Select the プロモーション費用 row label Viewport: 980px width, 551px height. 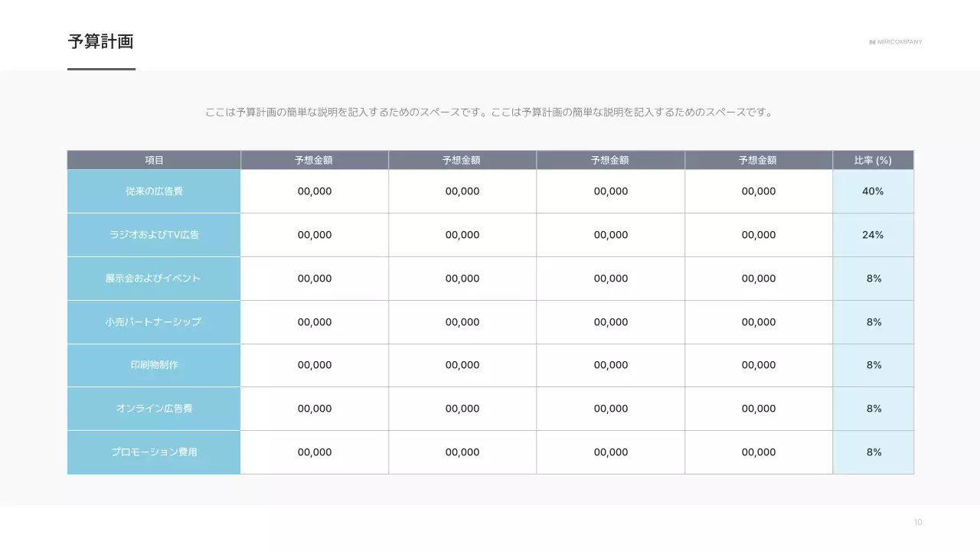pyautogui.click(x=154, y=452)
